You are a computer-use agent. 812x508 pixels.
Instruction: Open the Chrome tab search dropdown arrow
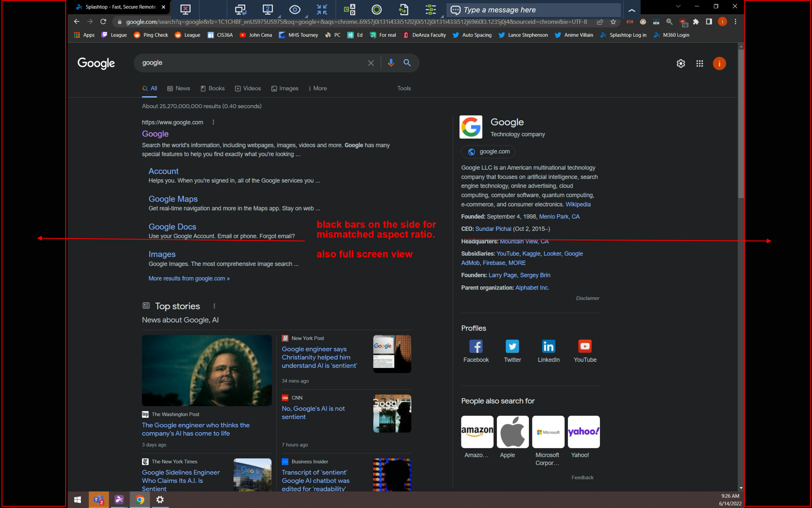pyautogui.click(x=678, y=6)
